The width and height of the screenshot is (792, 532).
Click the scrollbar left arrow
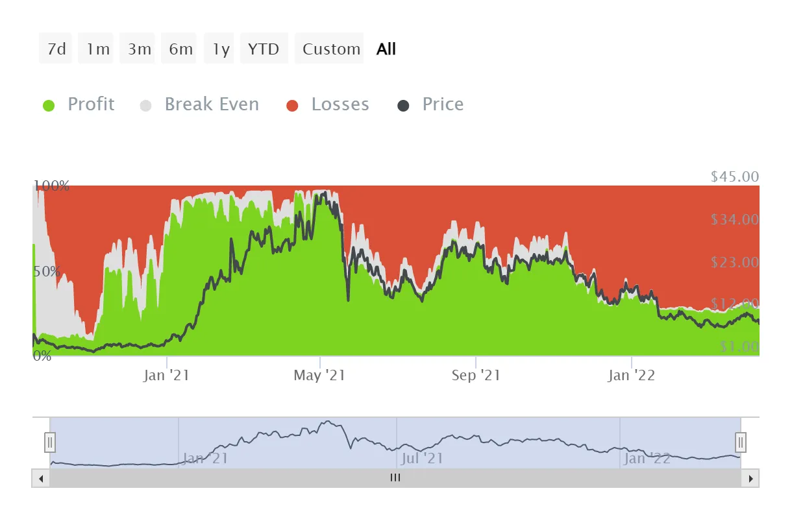coord(41,478)
